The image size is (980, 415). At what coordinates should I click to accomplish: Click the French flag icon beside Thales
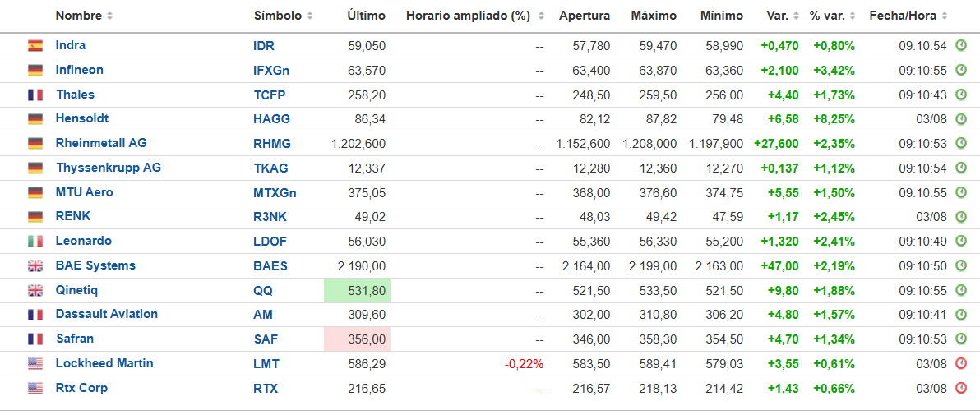click(x=35, y=95)
